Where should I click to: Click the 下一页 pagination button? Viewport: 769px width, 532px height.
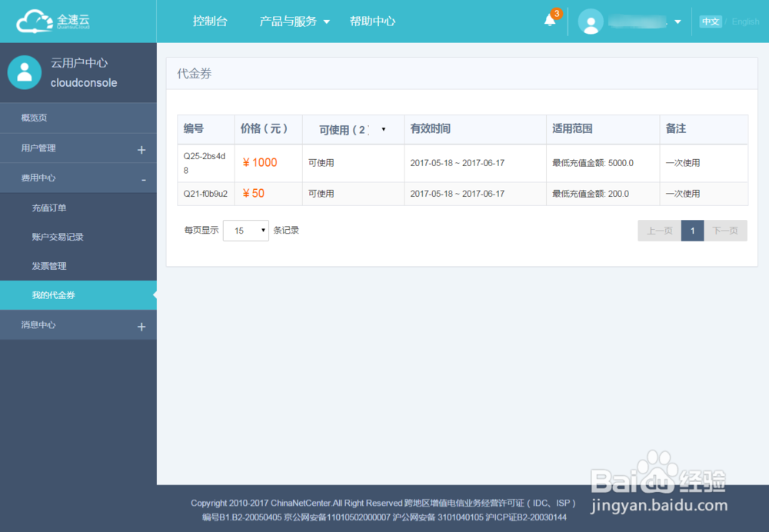click(724, 230)
